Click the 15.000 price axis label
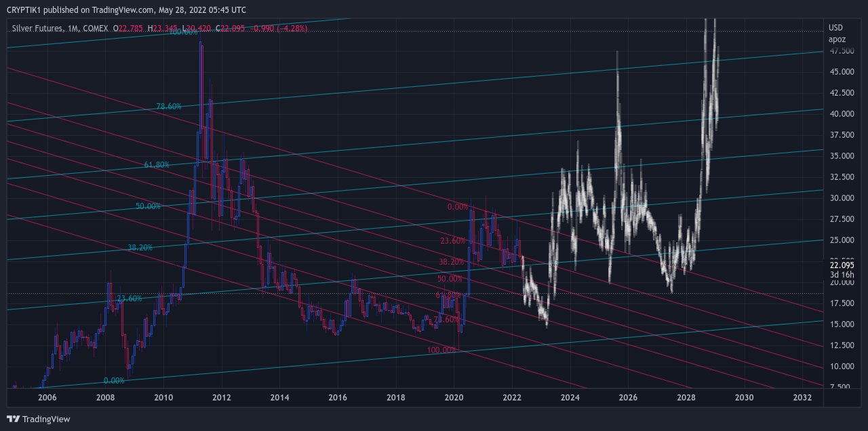 [841, 324]
